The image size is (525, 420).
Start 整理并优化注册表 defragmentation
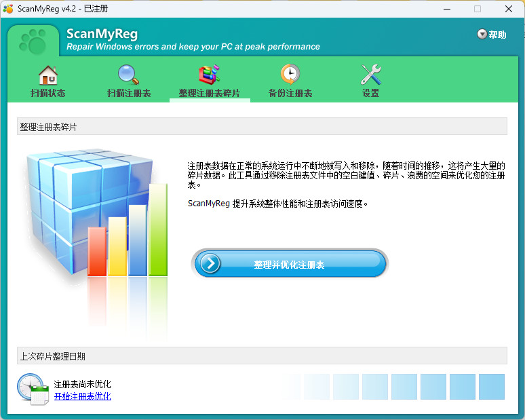(x=290, y=264)
